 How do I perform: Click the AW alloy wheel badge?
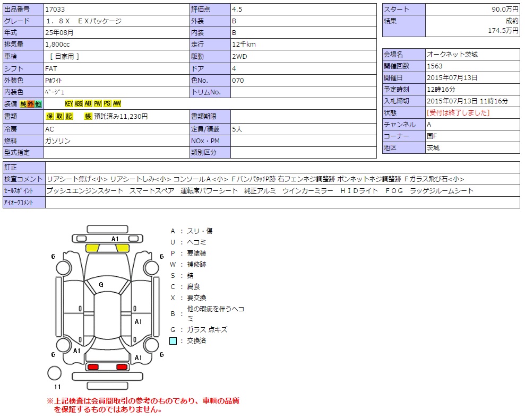[117, 104]
